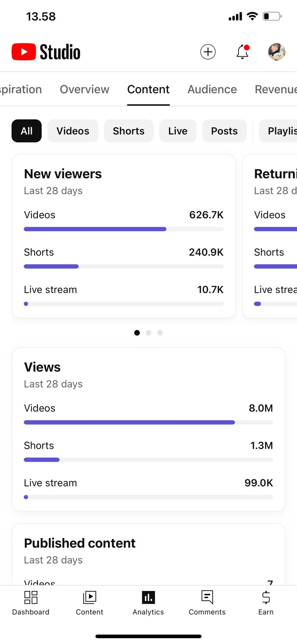Image resolution: width=297 pixels, height=644 pixels.
Task: Open the Revenue tab
Action: tap(275, 89)
